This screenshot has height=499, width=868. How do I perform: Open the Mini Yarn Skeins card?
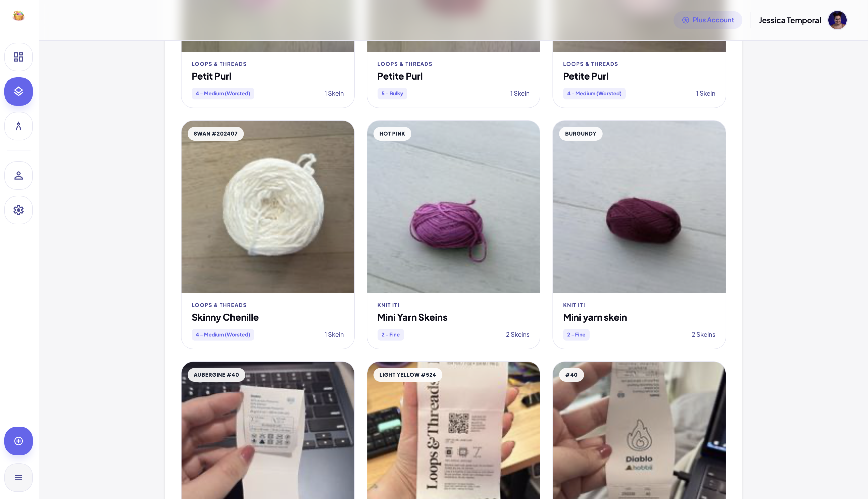pos(412,317)
